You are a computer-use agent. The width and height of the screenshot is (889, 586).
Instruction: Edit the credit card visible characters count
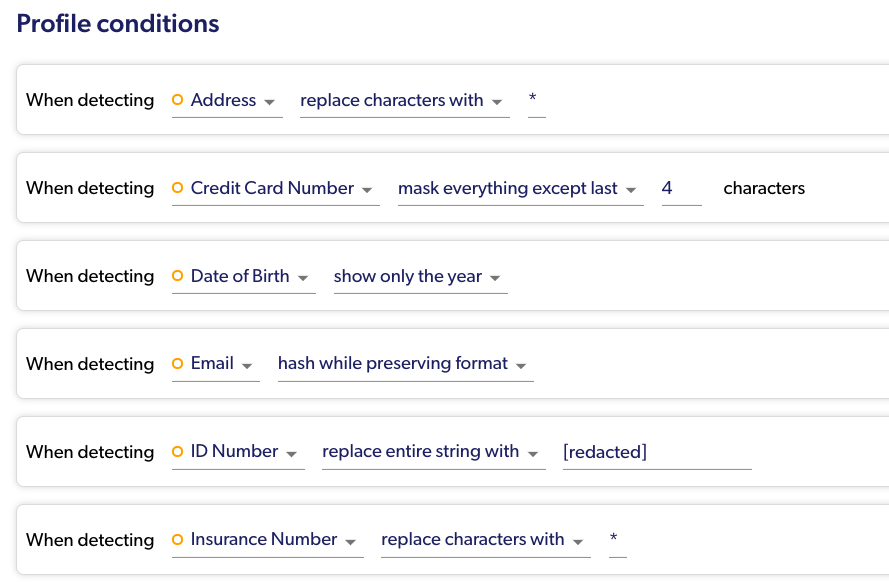coord(681,189)
